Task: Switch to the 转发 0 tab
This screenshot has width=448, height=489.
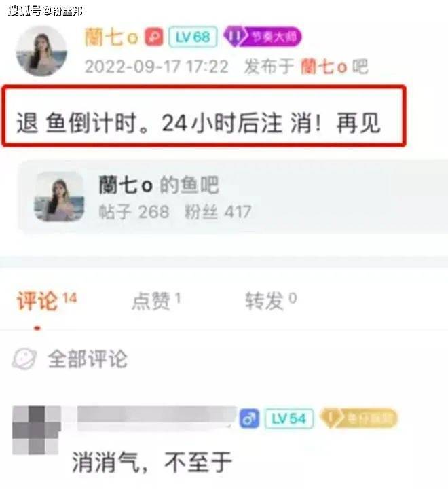Action: [271, 301]
